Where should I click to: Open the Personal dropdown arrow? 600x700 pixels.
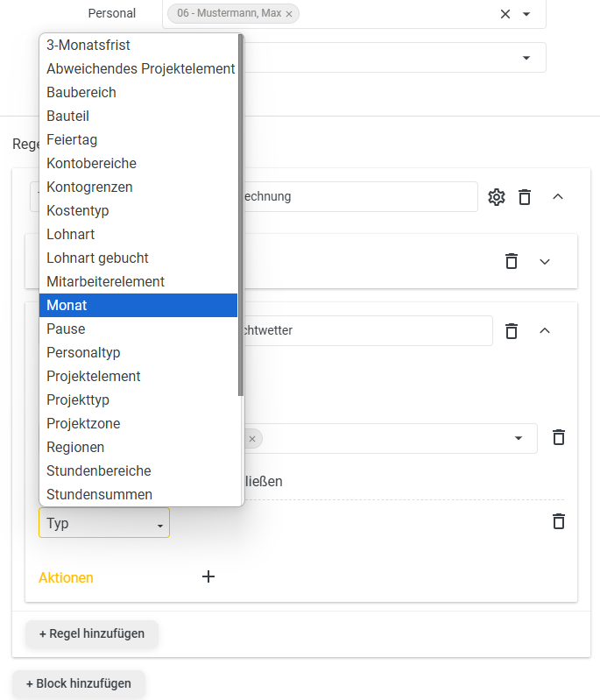coord(526,14)
